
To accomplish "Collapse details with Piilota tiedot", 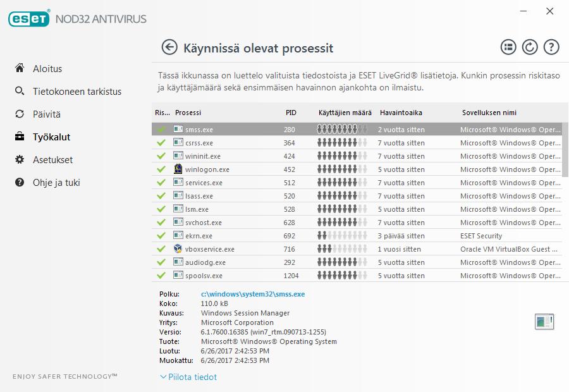I will tap(188, 377).
